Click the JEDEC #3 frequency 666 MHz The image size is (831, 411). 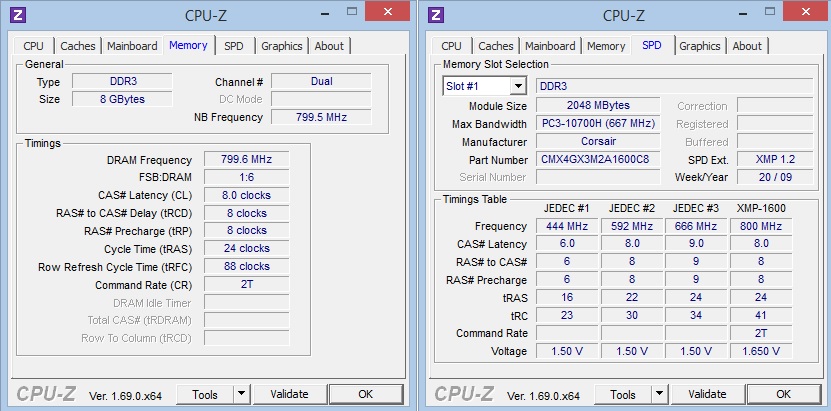coord(696,226)
